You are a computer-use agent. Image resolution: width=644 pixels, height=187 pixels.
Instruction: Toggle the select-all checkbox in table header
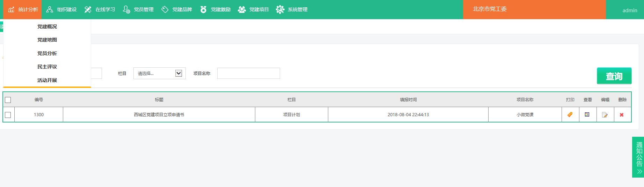[8, 100]
